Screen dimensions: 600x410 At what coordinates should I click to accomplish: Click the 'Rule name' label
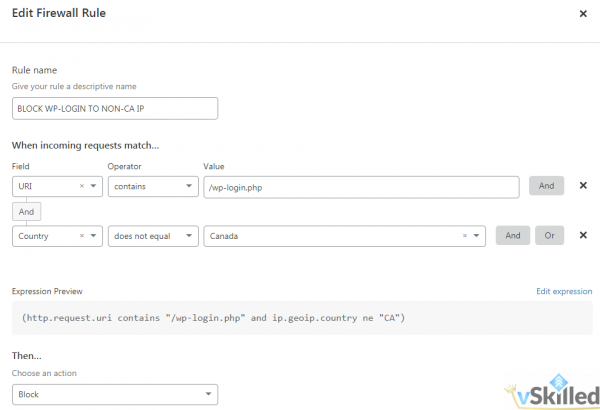point(34,70)
